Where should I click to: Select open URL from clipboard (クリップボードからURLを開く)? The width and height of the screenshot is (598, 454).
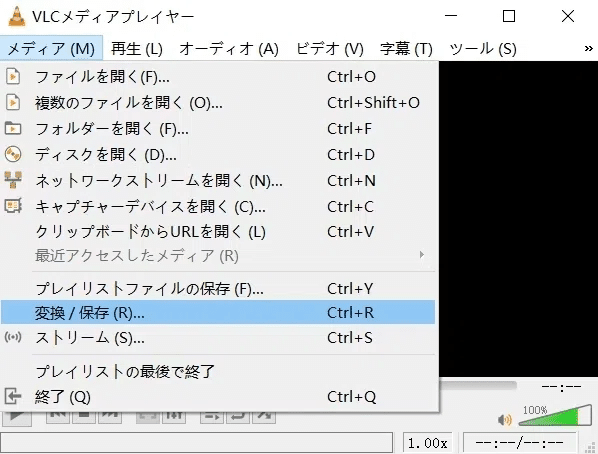click(218, 232)
